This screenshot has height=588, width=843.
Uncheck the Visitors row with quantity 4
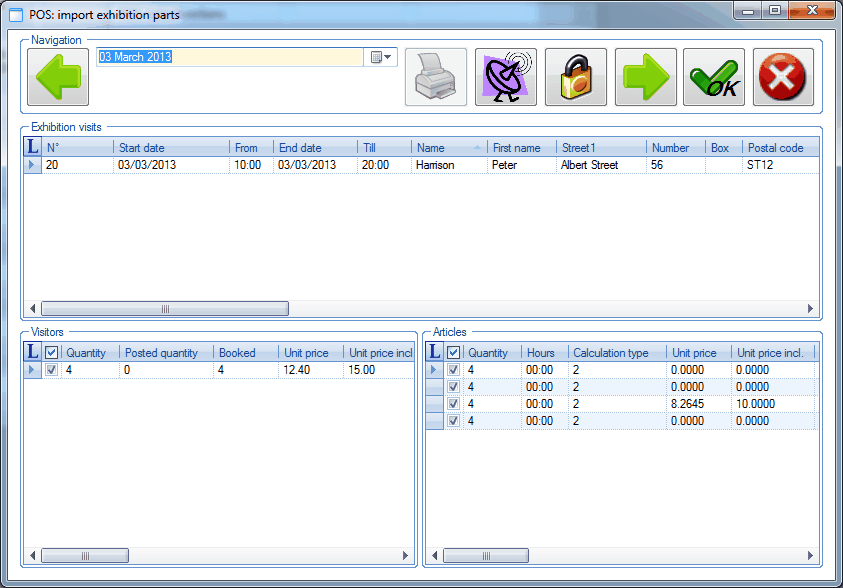51,370
